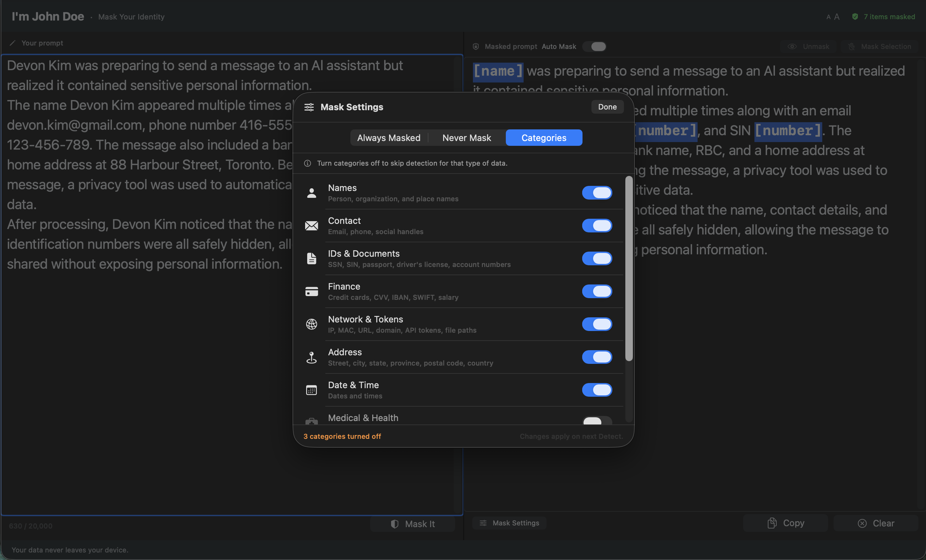Click the Network & Tokens globe icon
926x560 pixels.
312,324
